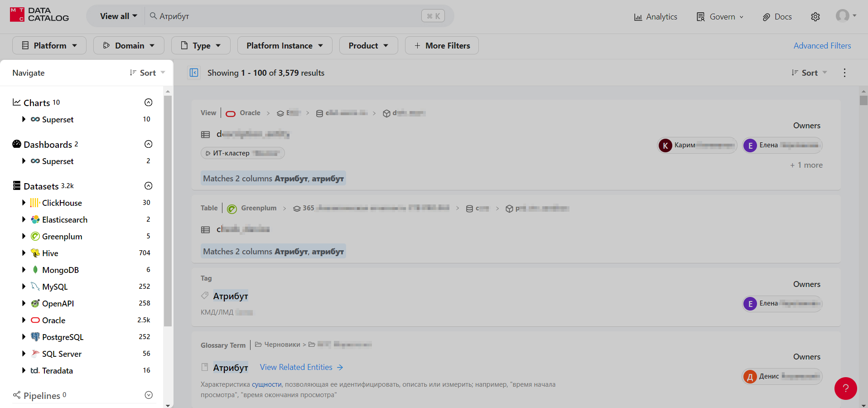Collapse the Datasets section toggle
Screen dimensions: 868x408
point(148,186)
